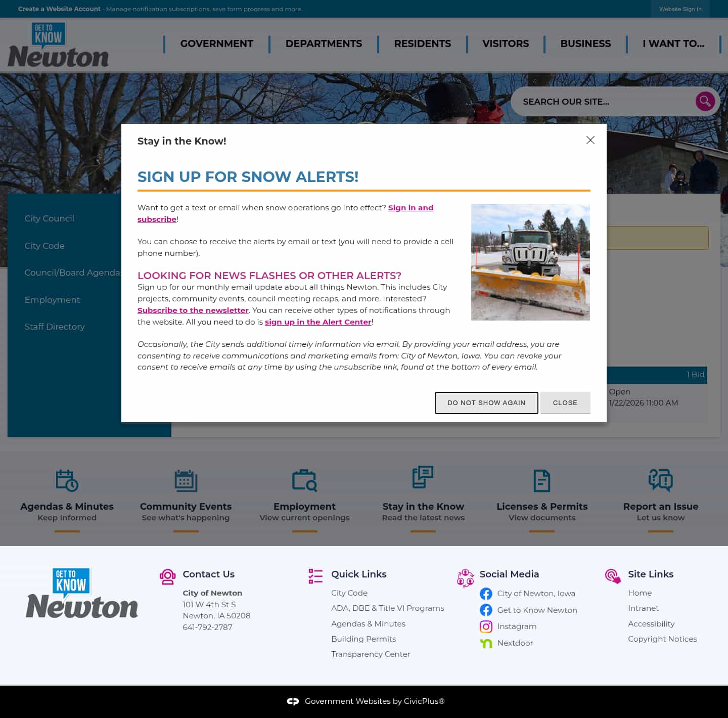This screenshot has height=718, width=728.
Task: Open Instagram from the Social Media icons
Action: pyautogui.click(x=486, y=626)
